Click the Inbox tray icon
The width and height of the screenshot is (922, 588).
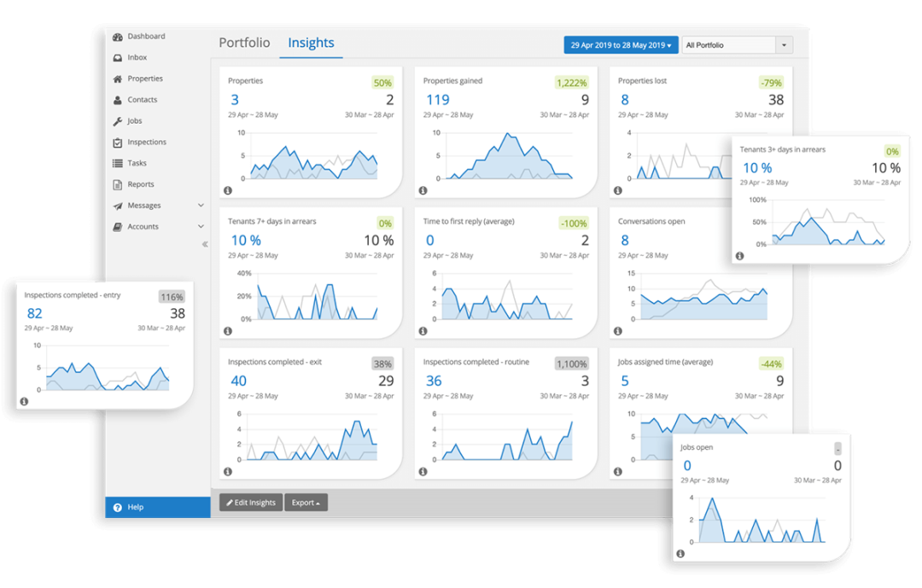click(118, 58)
